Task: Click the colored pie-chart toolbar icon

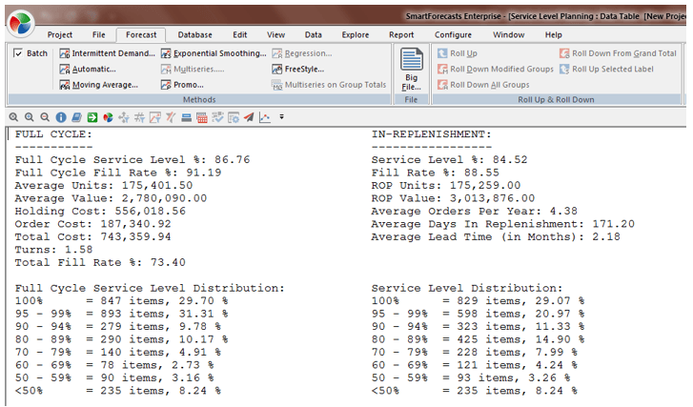Action: tap(108, 117)
